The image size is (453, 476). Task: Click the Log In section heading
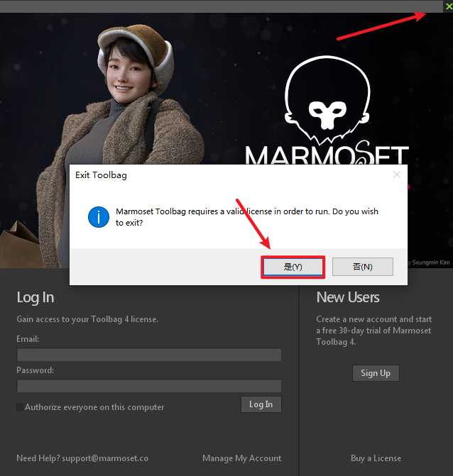pyautogui.click(x=36, y=297)
